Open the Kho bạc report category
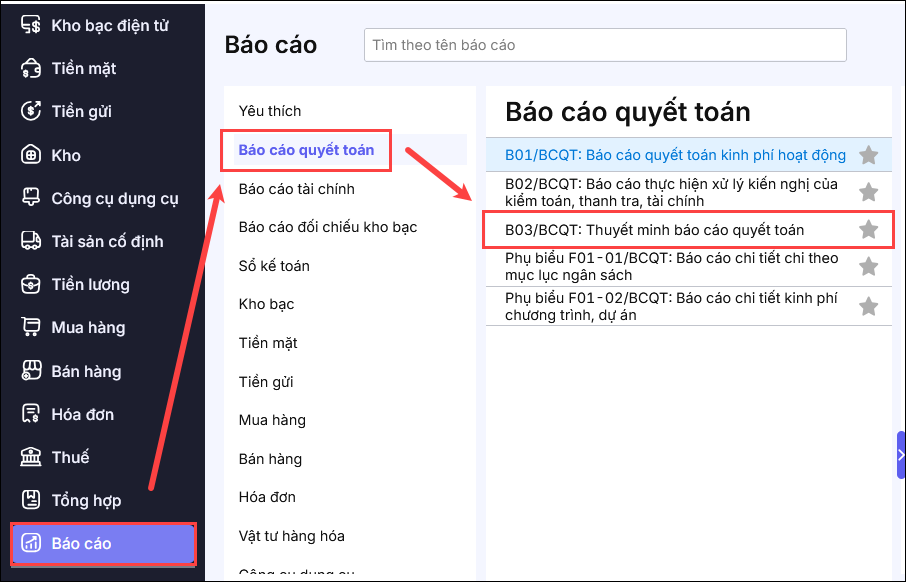 (266, 304)
